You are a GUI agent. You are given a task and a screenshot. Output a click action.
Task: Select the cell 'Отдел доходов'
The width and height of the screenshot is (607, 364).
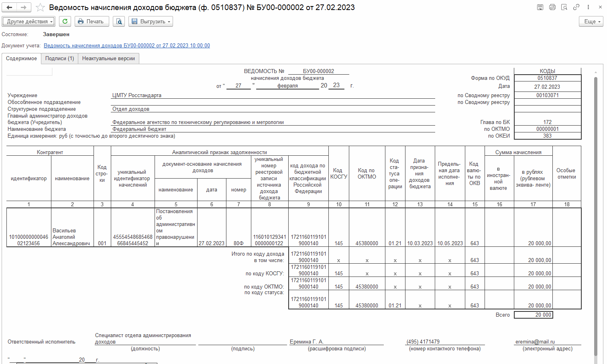[x=273, y=109]
